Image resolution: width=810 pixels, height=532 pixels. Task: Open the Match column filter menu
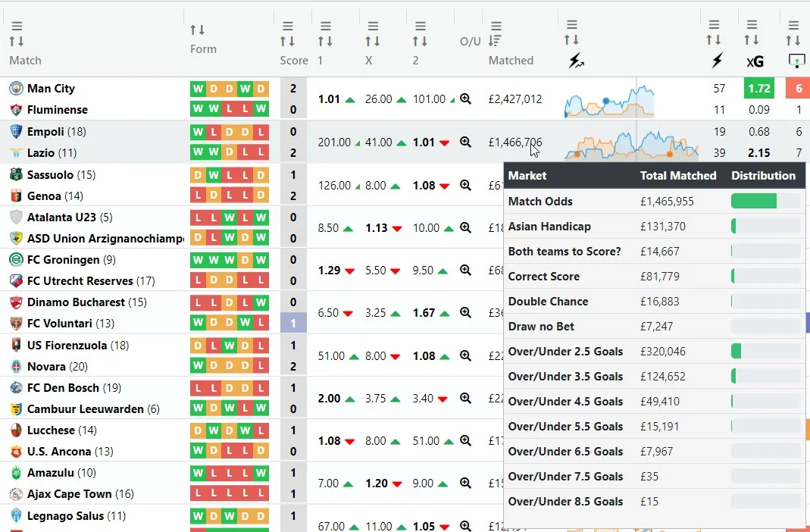(17, 26)
